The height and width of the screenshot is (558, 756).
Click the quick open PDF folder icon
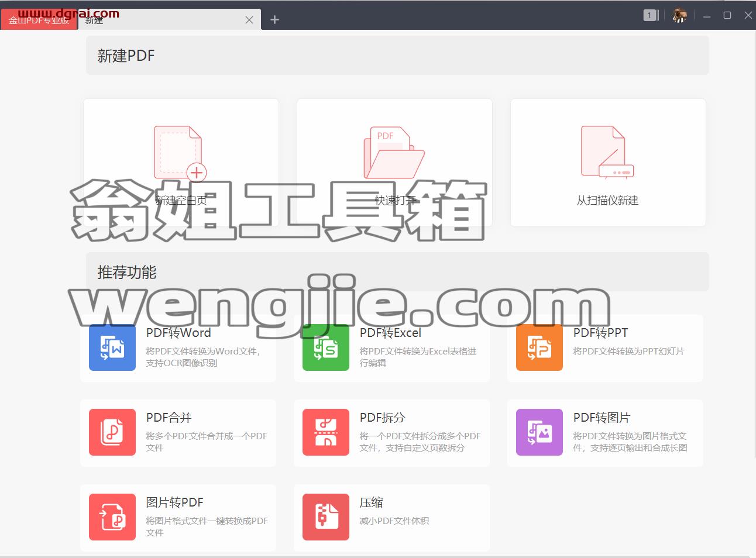click(x=394, y=152)
